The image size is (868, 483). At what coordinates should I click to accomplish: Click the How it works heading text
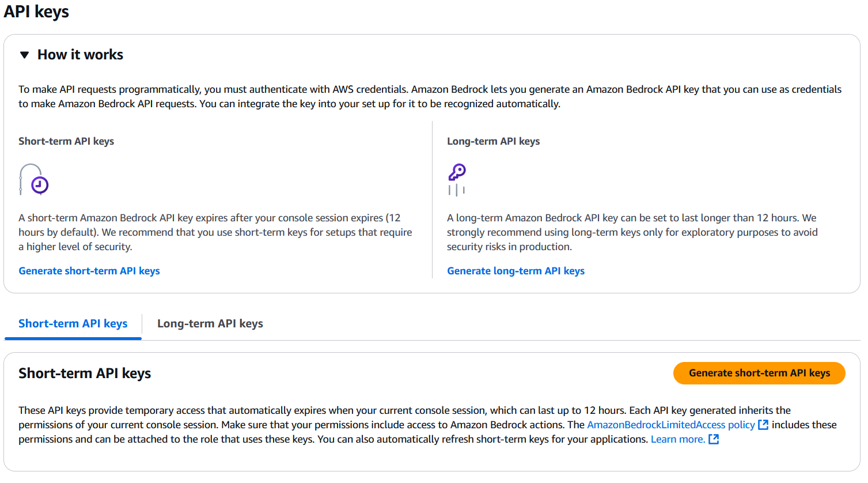(80, 55)
